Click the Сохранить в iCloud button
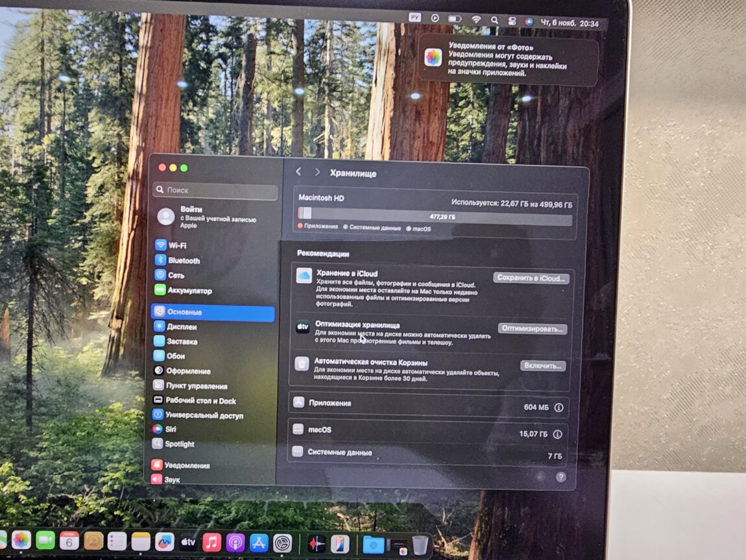The width and height of the screenshot is (746, 560). click(x=532, y=278)
